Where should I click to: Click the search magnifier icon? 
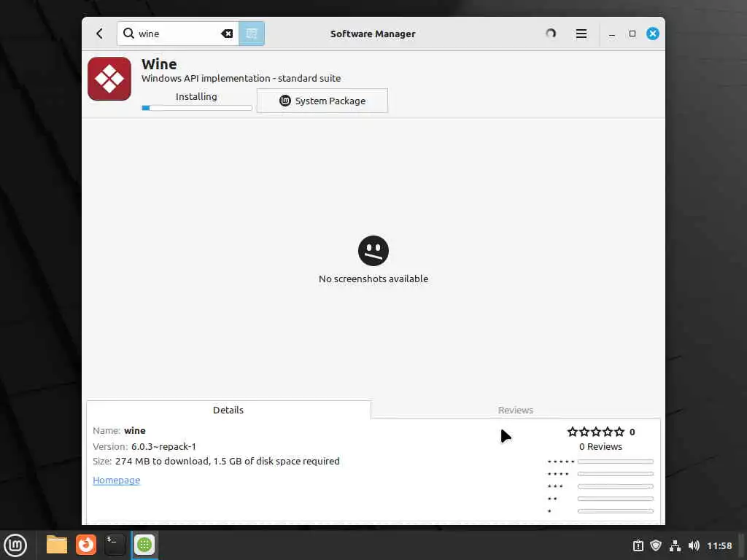pos(128,34)
